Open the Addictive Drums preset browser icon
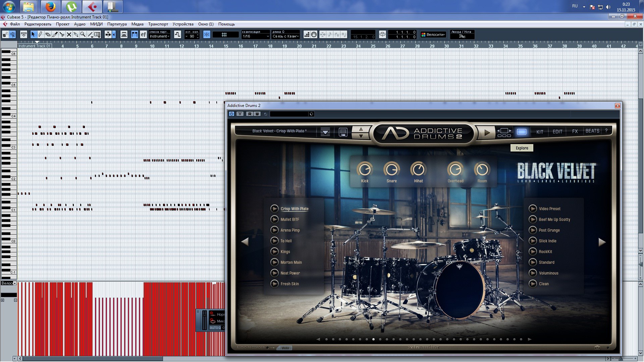The width and height of the screenshot is (644, 362). [325, 132]
